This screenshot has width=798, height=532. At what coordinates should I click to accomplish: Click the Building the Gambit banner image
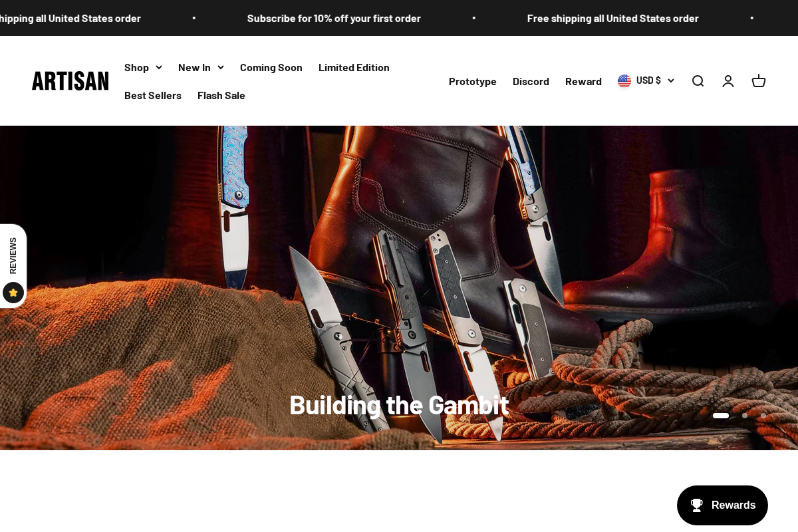[399, 286]
